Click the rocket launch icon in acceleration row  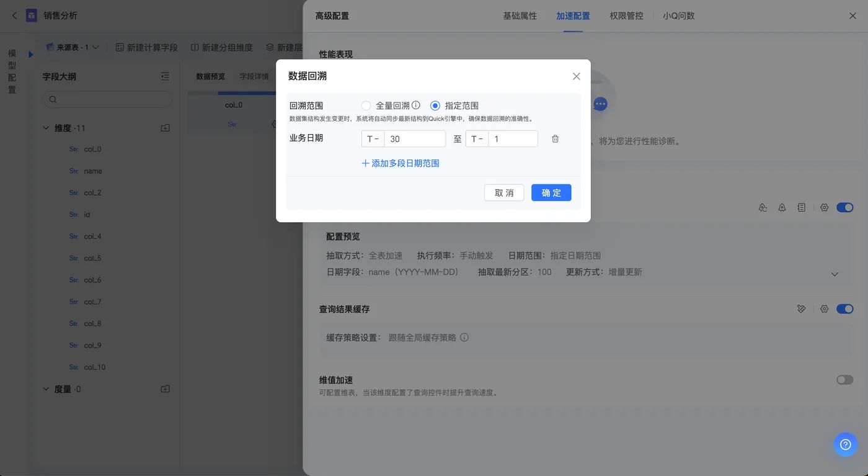782,207
